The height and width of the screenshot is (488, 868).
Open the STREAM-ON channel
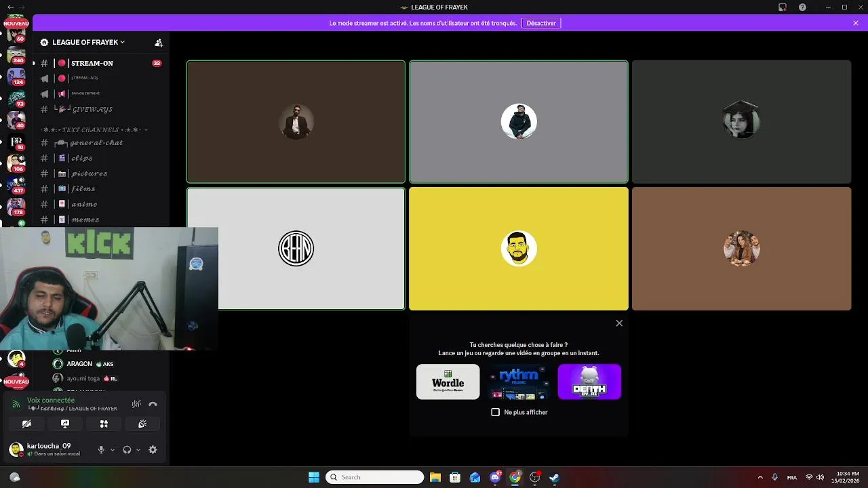click(100, 63)
